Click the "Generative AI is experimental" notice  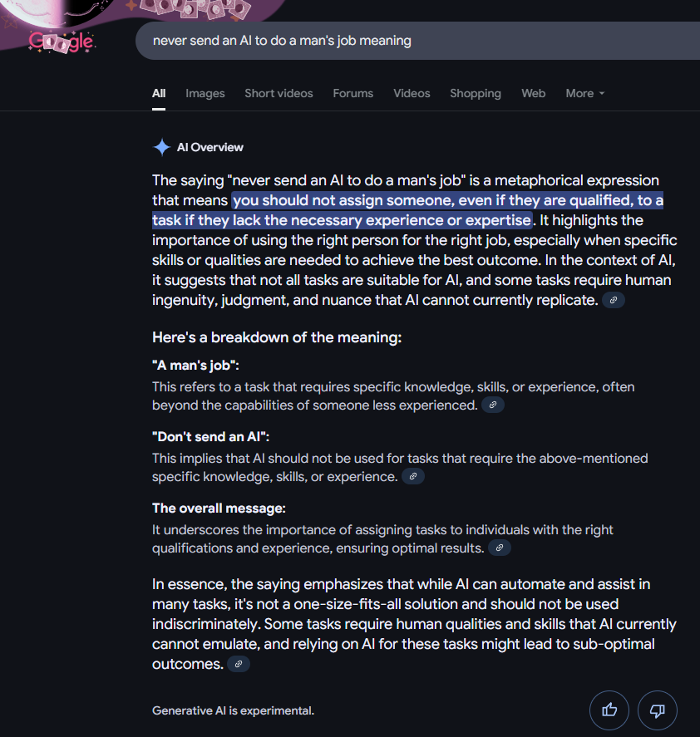coord(233,710)
